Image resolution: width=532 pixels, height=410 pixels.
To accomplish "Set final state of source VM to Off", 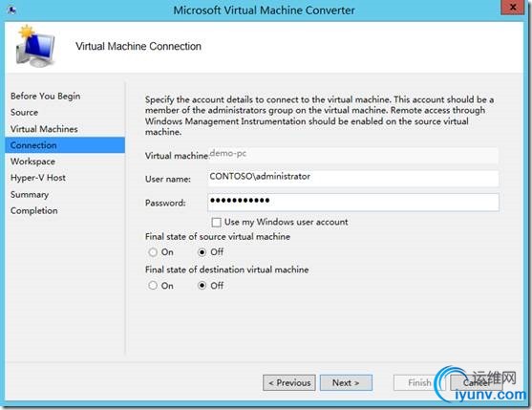I will click(202, 252).
